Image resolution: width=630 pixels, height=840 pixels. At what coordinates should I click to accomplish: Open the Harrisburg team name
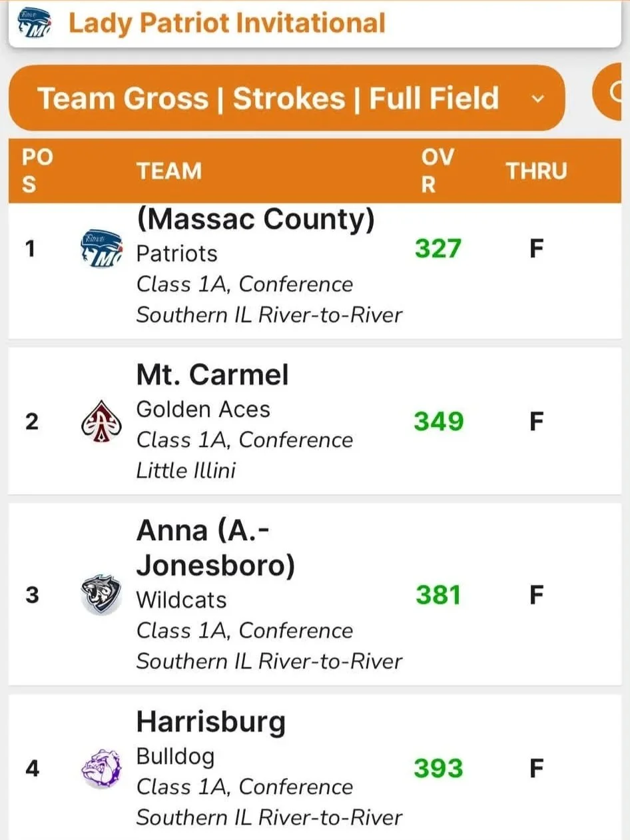pos(210,722)
